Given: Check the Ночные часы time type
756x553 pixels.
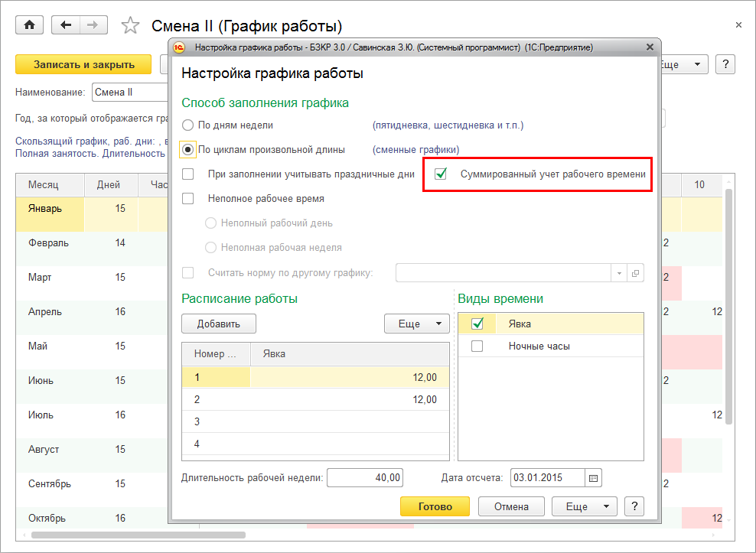Looking at the screenshot, I should pos(477,346).
